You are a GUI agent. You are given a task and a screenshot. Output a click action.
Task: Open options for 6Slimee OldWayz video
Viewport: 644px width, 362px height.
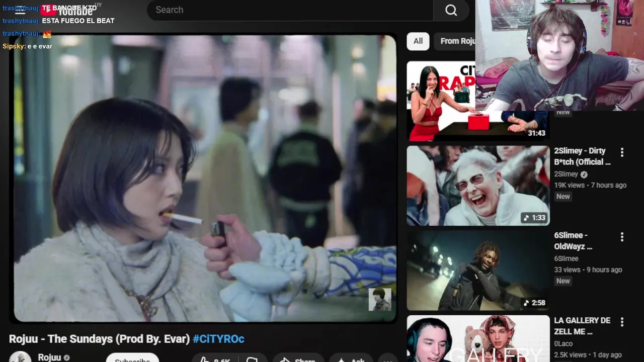622,236
